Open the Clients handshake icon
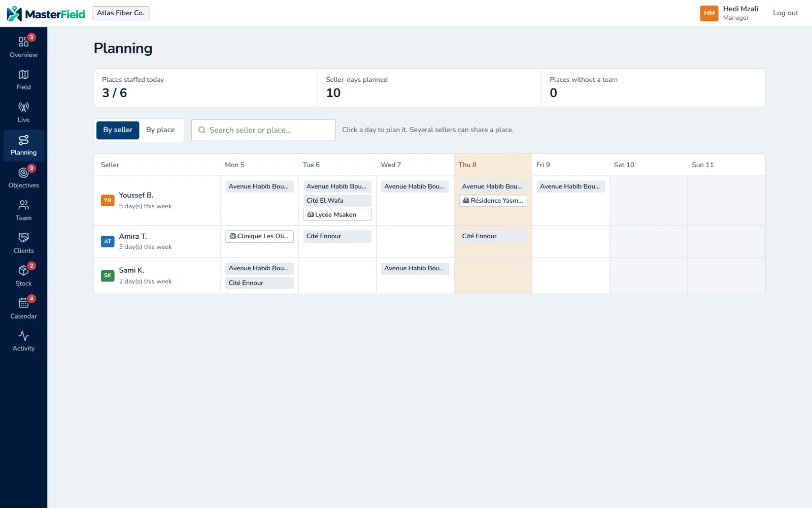 tap(23, 238)
